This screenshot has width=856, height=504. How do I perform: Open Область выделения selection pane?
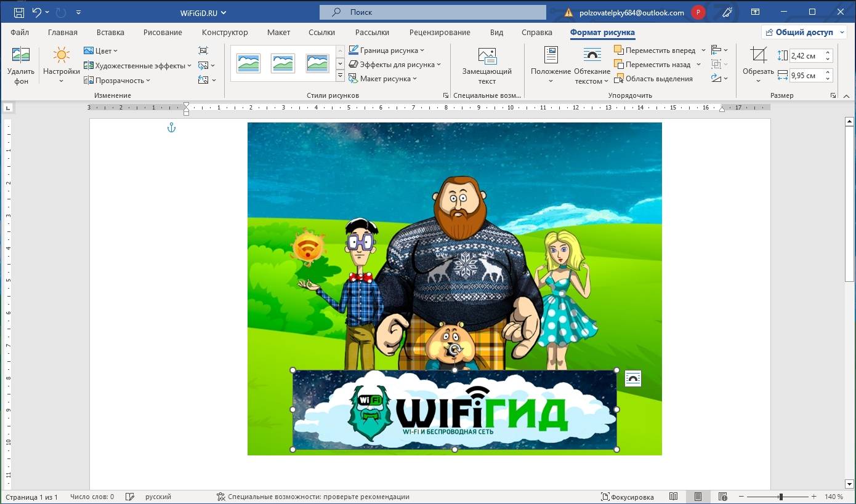(653, 78)
